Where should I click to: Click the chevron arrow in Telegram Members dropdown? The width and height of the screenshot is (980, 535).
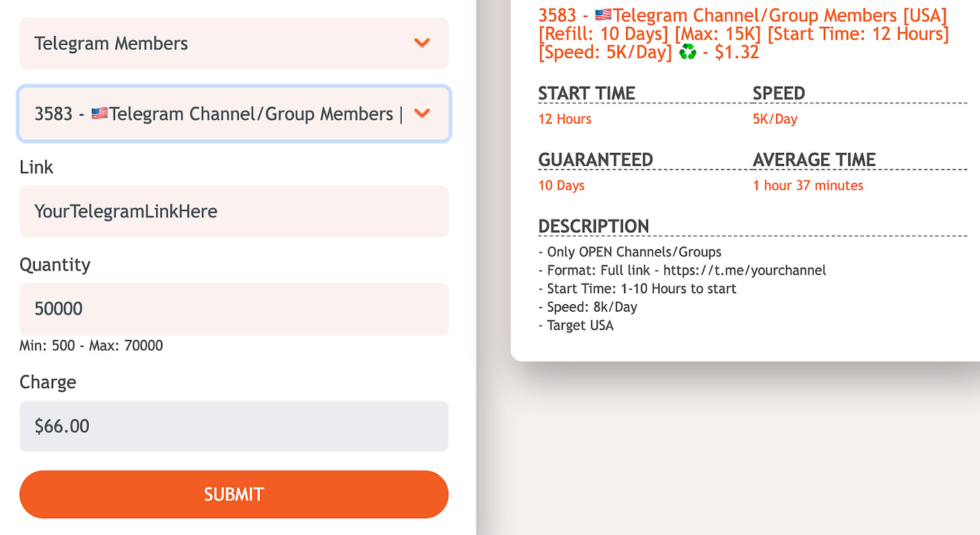(x=422, y=43)
